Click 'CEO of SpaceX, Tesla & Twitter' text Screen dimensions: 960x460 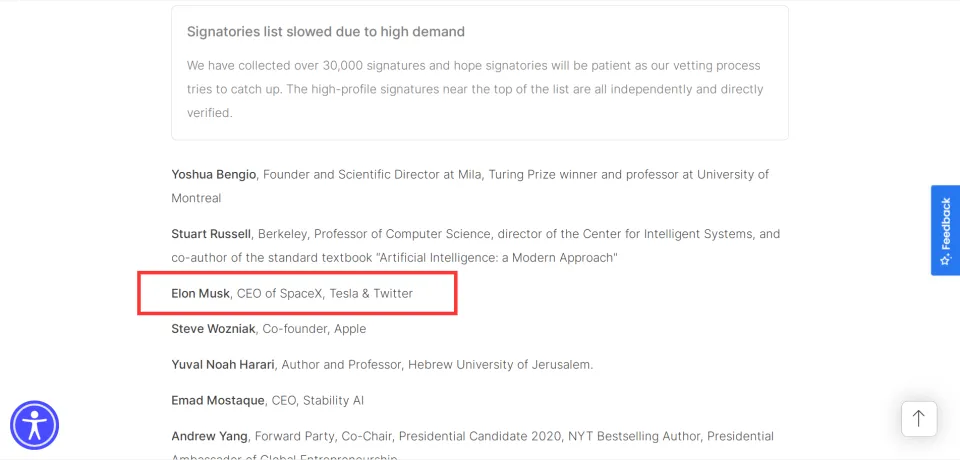pos(325,294)
